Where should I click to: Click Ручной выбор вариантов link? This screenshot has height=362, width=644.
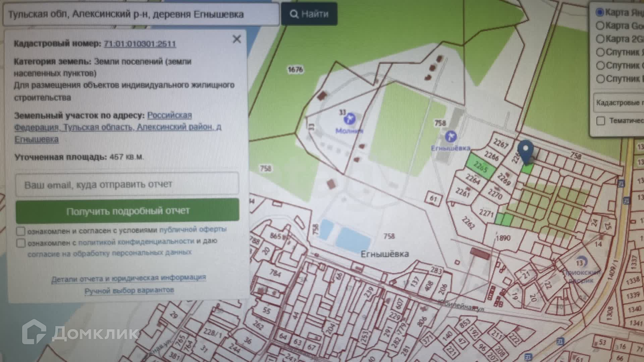[x=129, y=290]
